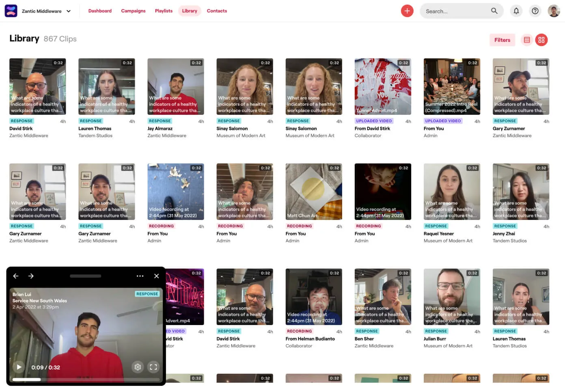Go to next clip in player popup
This screenshot has height=392, width=565.
coord(31,276)
